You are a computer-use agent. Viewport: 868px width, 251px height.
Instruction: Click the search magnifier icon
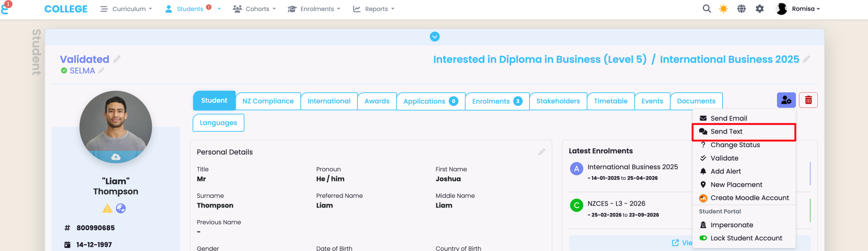click(707, 9)
